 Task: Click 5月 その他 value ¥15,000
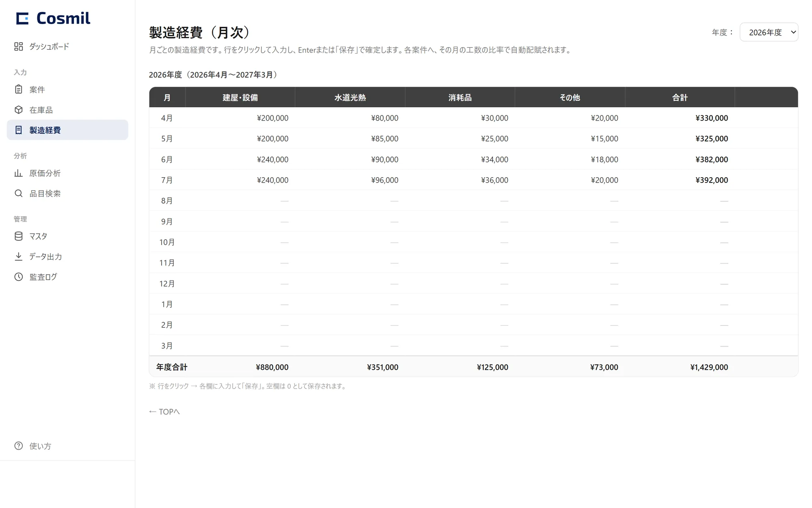605,139
